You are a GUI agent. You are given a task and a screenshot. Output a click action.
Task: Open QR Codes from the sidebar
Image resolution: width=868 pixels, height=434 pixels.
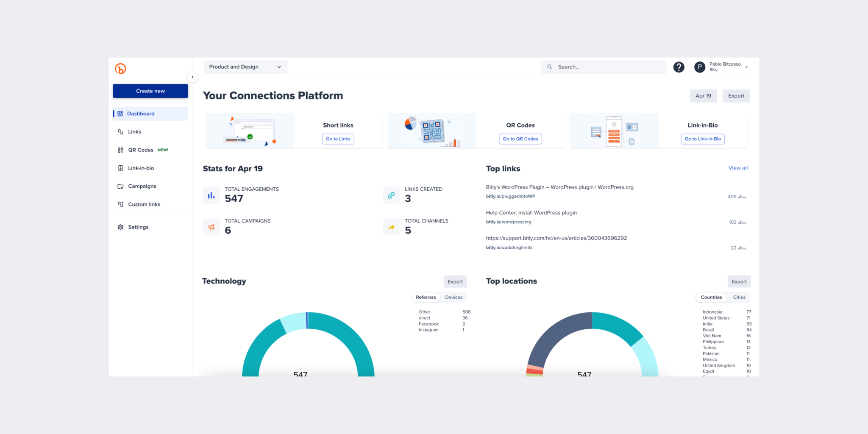(140, 150)
